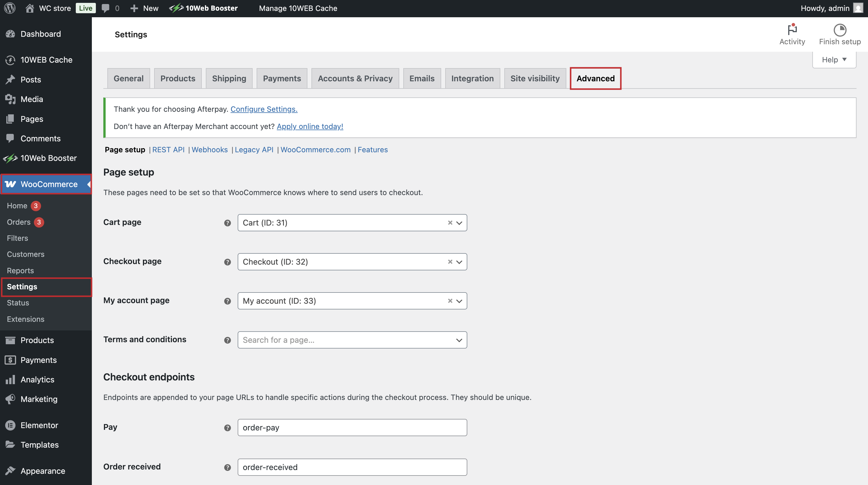The height and width of the screenshot is (485, 868).
Task: Open the Site visibility tab
Action: [534, 78]
